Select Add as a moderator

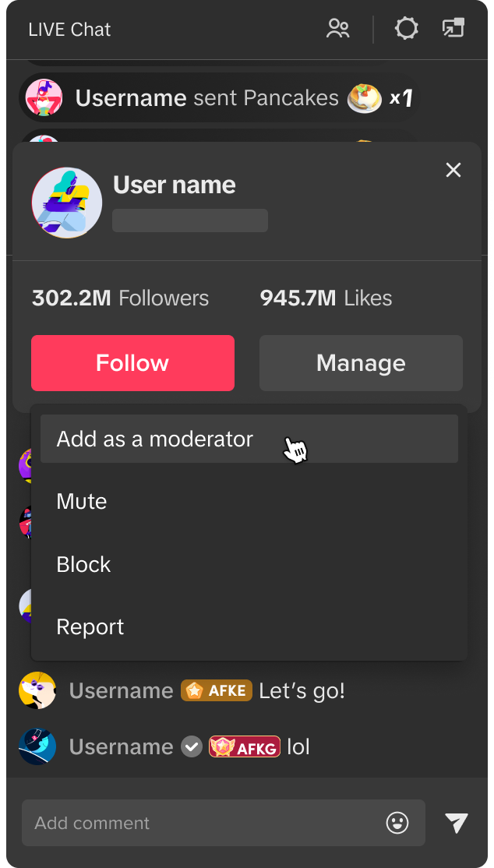pos(154,439)
